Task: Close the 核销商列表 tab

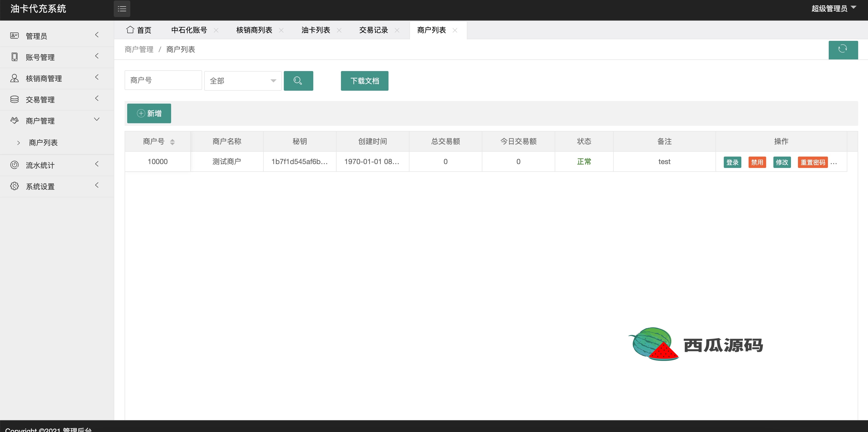Action: tap(281, 30)
